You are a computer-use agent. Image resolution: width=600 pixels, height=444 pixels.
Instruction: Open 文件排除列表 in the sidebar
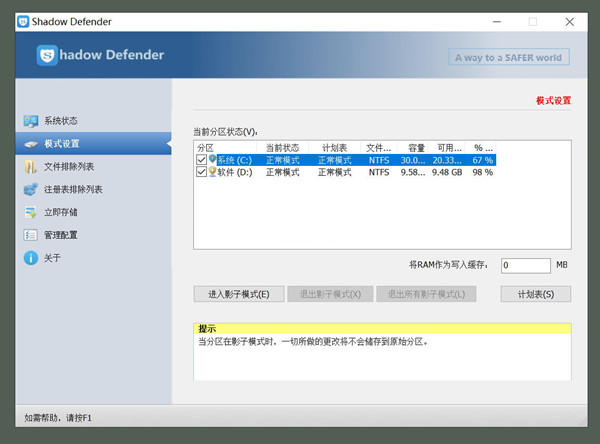(x=69, y=166)
